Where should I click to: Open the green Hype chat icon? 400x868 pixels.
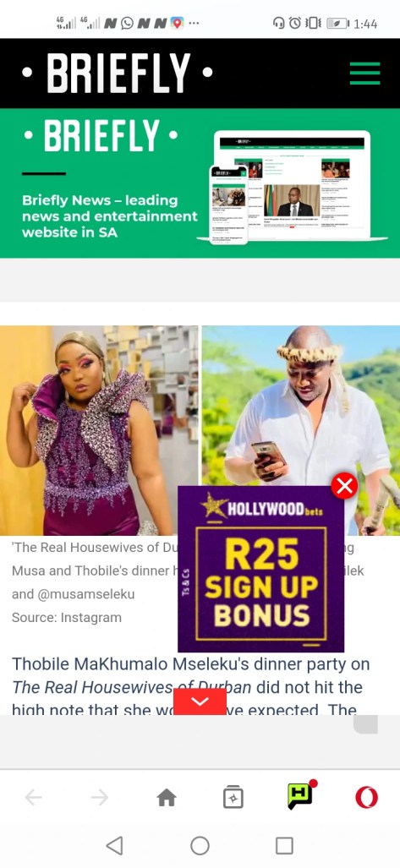(301, 796)
